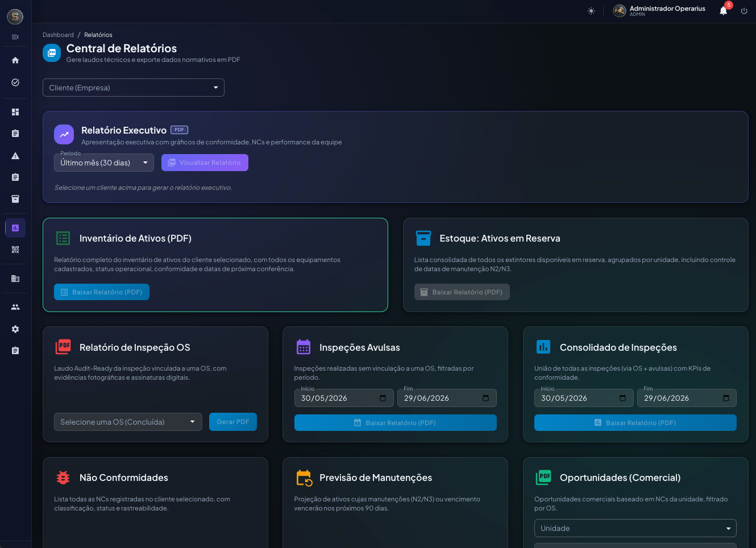This screenshot has height=548, width=756.
Task: Open the users group sidebar icon
Action: tap(15, 307)
